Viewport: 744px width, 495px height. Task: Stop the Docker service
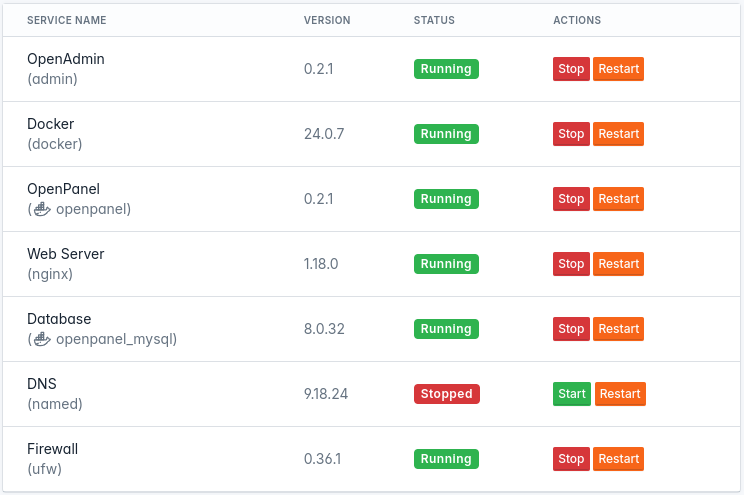[571, 134]
